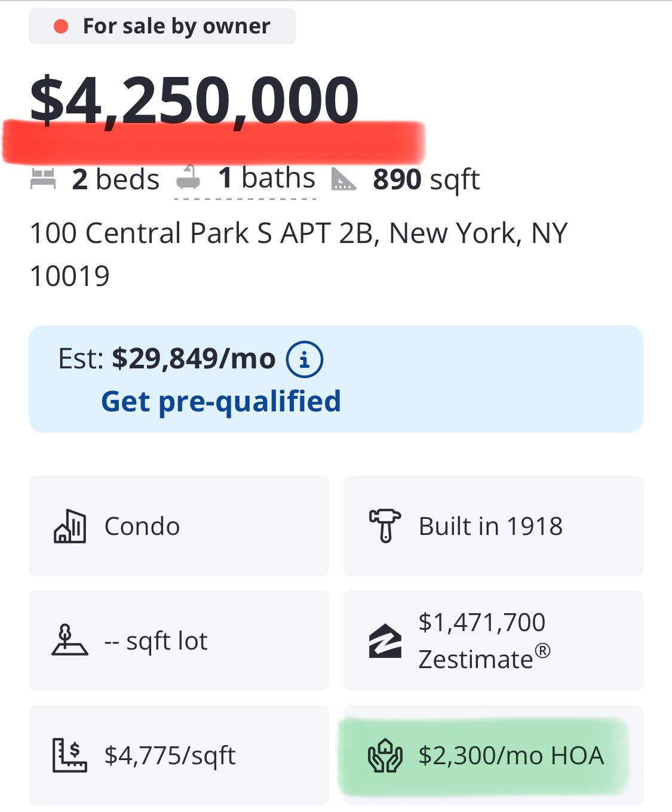Image resolution: width=672 pixels, height=812 pixels.
Task: Click the bed icon next to beds
Action: pos(43,179)
